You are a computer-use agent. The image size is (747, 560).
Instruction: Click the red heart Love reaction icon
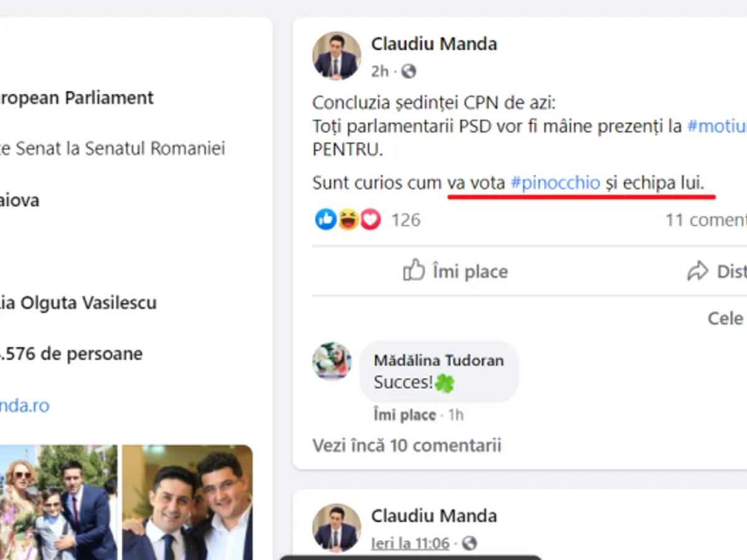370,219
